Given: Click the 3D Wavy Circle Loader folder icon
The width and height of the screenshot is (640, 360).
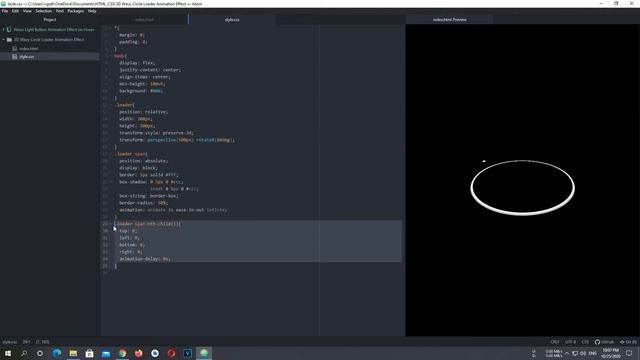Looking at the screenshot, I should coord(9,40).
